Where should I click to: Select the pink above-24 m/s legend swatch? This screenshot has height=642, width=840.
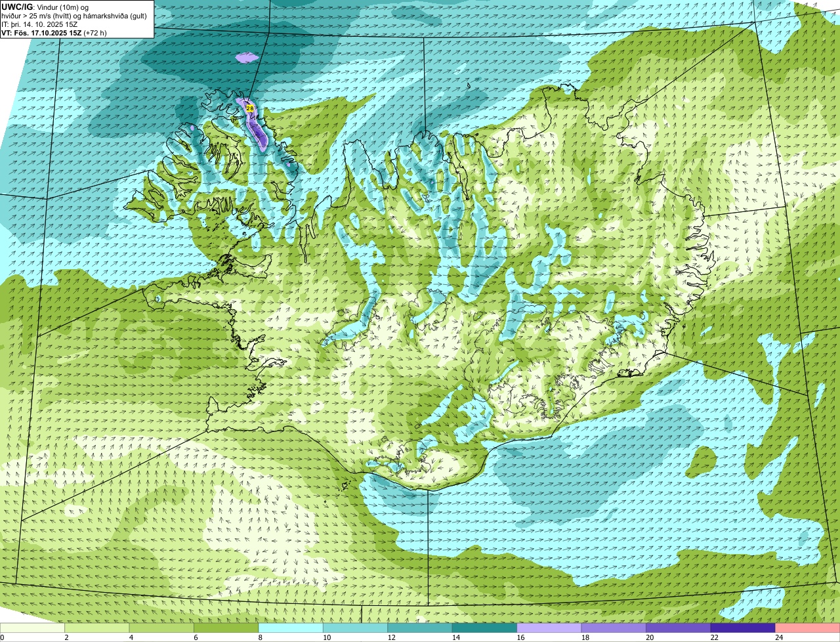[x=808, y=628]
